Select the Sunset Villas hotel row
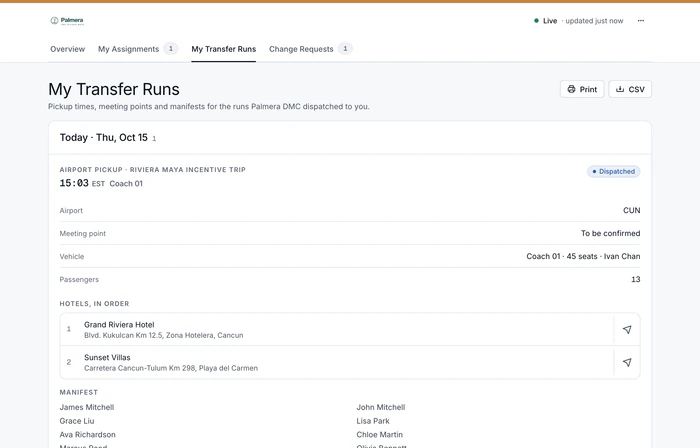 coord(350,362)
